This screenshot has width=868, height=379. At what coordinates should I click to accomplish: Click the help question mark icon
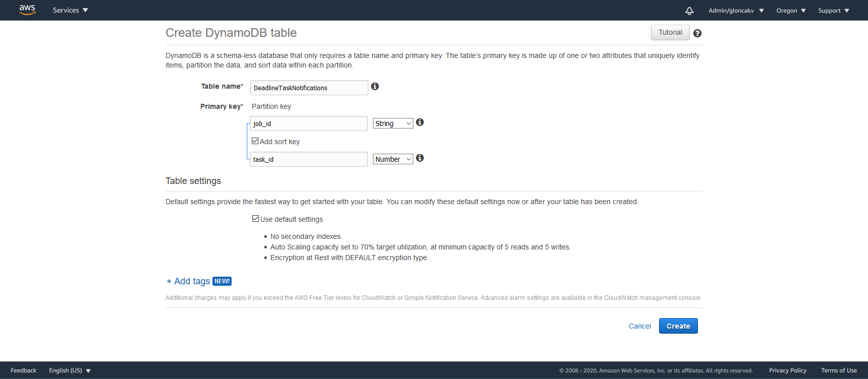pyautogui.click(x=697, y=33)
